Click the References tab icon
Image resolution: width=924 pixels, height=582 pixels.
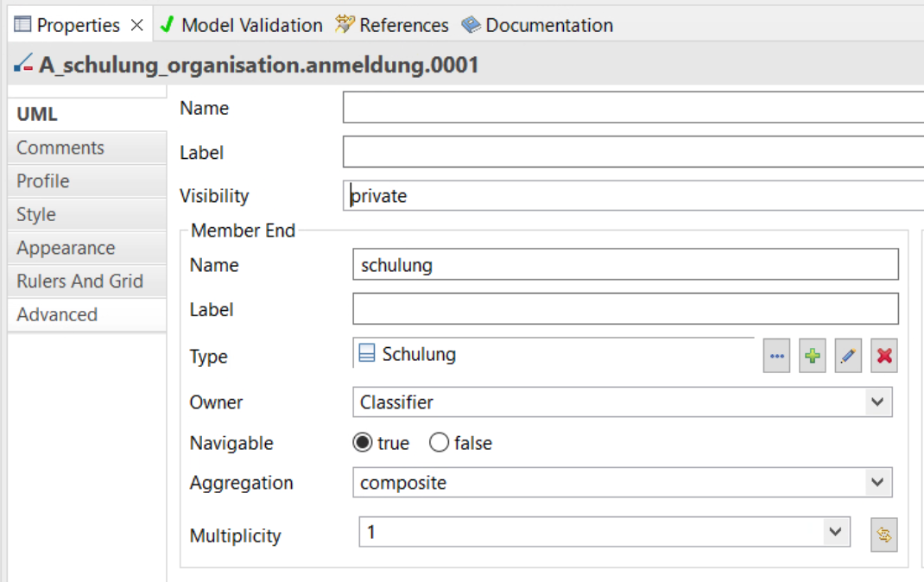(x=345, y=25)
